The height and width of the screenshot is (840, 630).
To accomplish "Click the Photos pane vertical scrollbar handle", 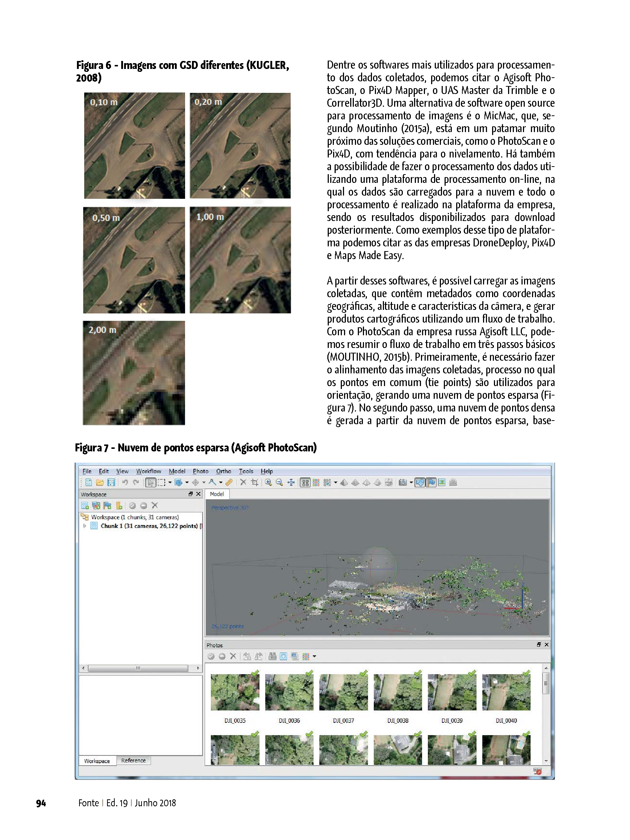I will 546,683.
